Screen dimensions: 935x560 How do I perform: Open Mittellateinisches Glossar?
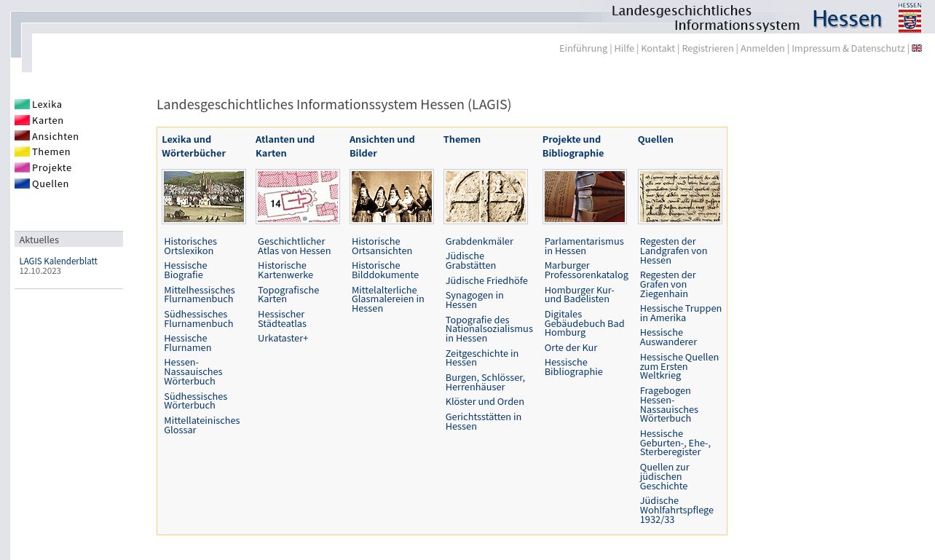202,425
